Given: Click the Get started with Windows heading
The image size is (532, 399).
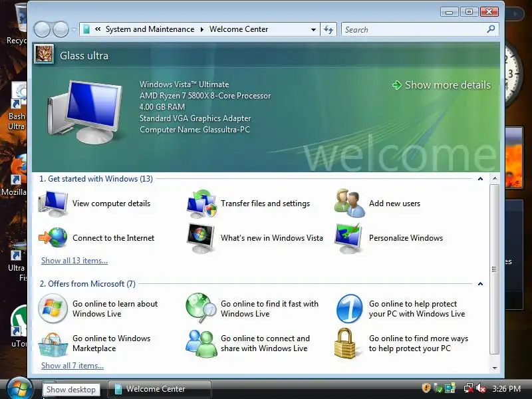Looking at the screenshot, I should pyautogui.click(x=96, y=179).
